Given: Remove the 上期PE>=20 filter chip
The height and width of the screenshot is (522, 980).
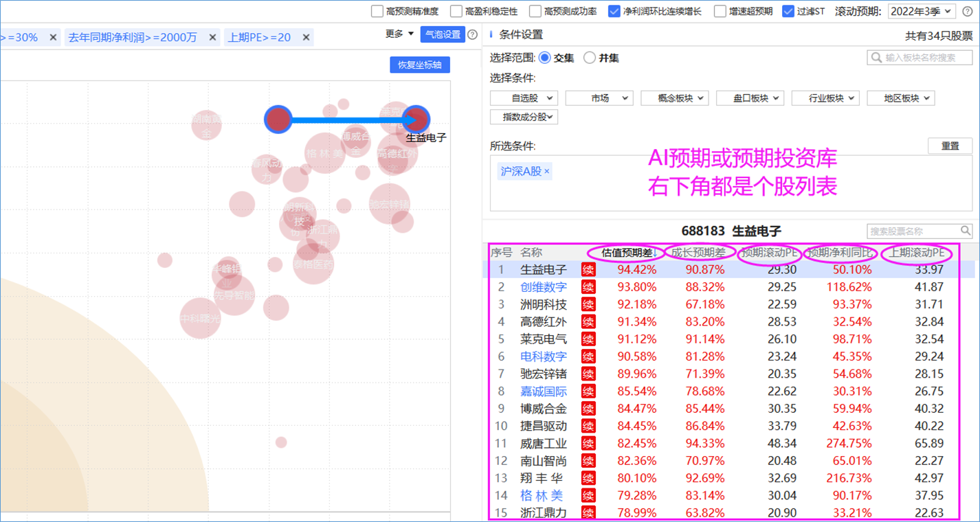Looking at the screenshot, I should click(307, 38).
